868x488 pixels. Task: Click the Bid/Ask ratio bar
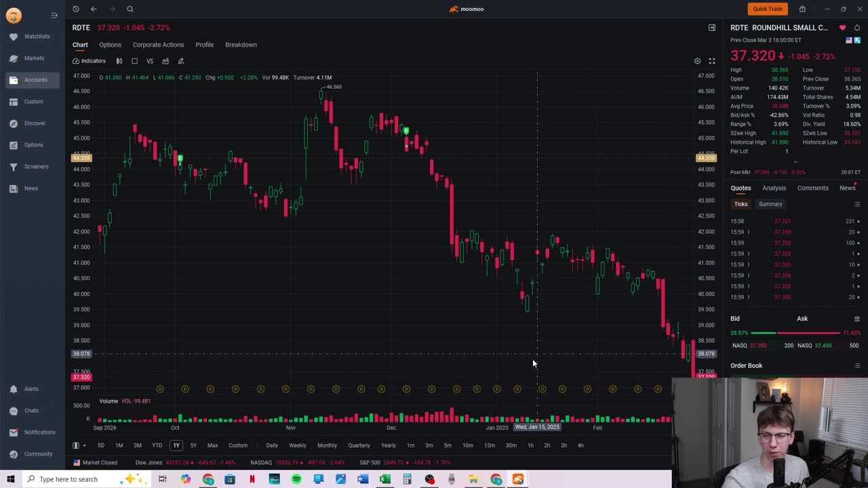coord(795,333)
